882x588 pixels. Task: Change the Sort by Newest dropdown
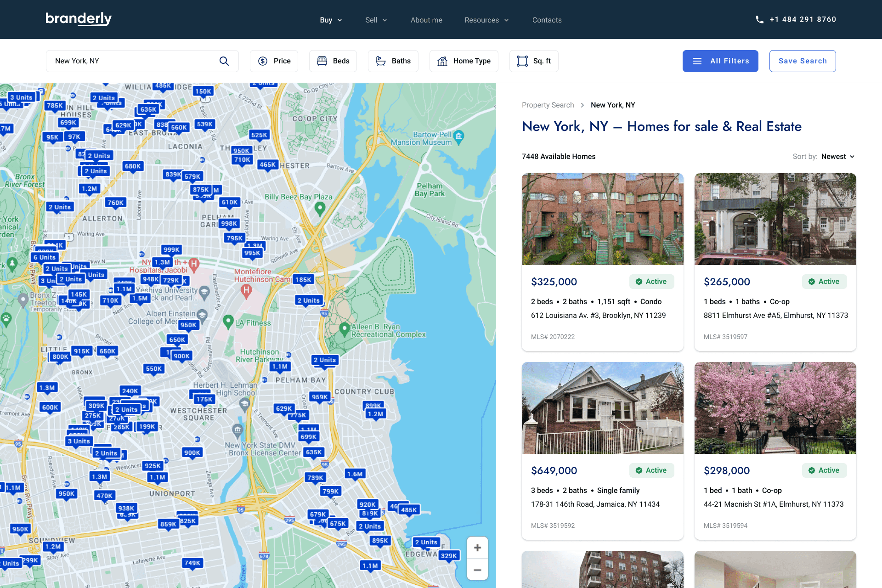click(x=838, y=157)
